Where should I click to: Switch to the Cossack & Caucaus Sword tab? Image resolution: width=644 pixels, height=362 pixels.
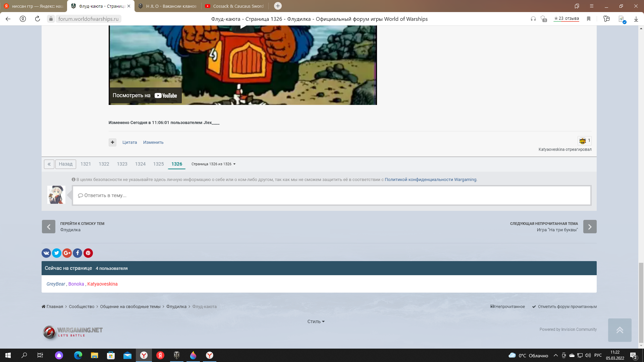point(235,6)
